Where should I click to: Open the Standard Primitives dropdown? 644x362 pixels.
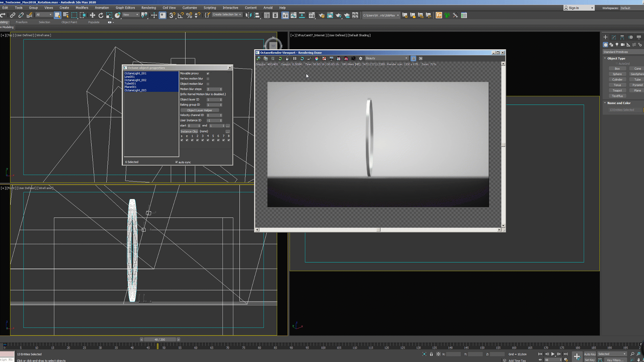tap(622, 52)
